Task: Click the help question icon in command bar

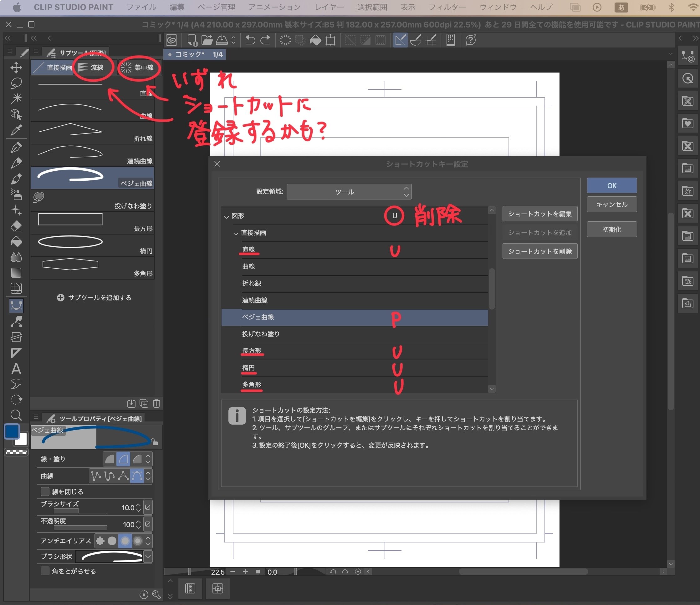Action: point(471,40)
